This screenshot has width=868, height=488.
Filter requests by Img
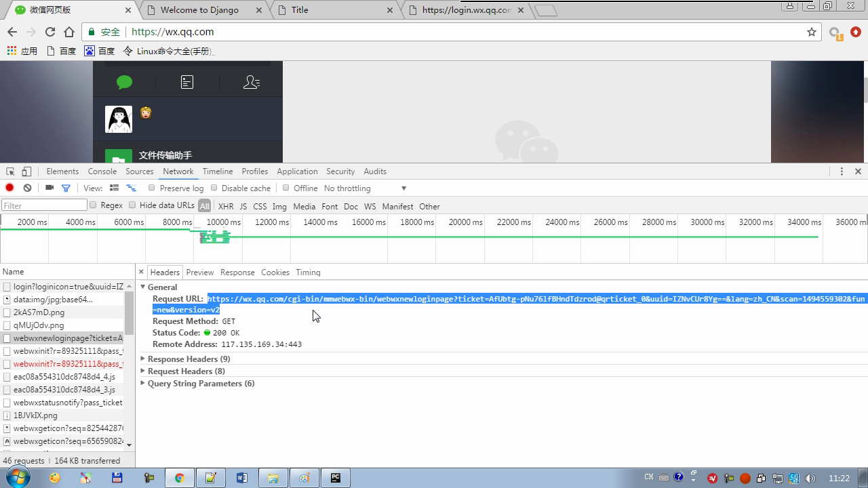[x=279, y=206]
